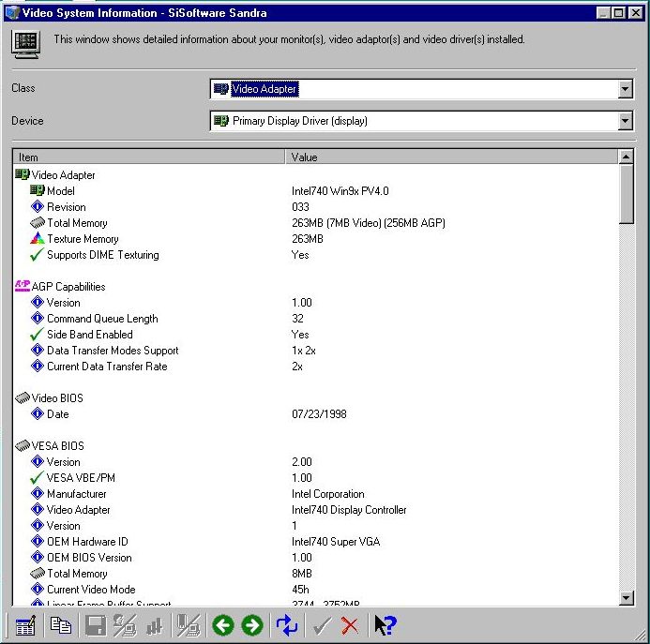Click the Video BIOS chip icon
The image size is (650, 644).
pyautogui.click(x=23, y=397)
